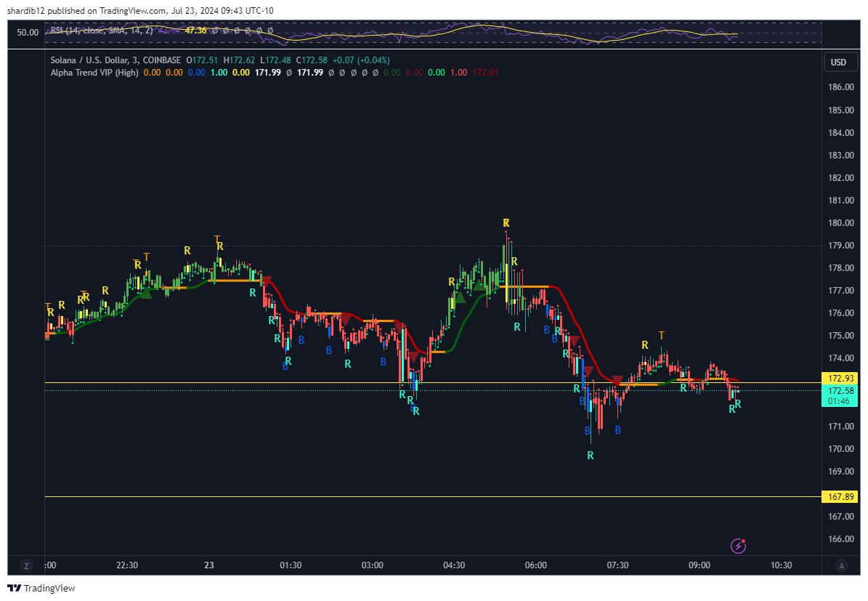Image resolution: width=868 pixels, height=601 pixels.
Task: Click the 184.00 price axis label
Action: [x=841, y=133]
